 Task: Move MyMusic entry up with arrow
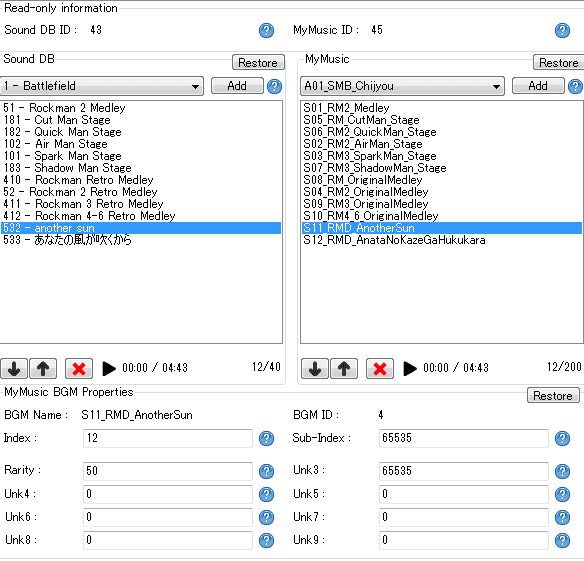[344, 368]
